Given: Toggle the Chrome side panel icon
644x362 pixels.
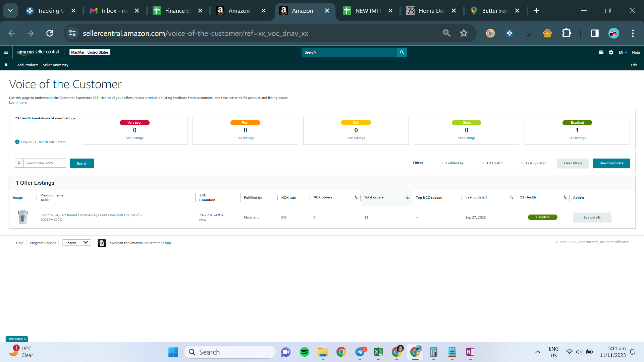Looking at the screenshot, I should [x=595, y=33].
